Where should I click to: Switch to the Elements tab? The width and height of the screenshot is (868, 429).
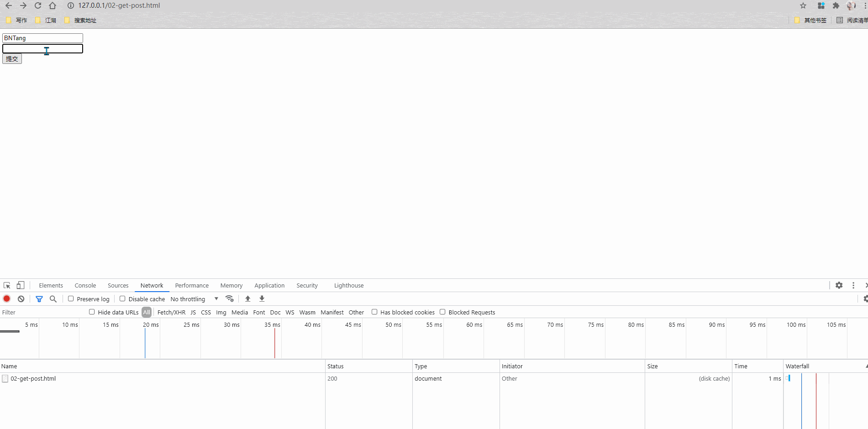[x=51, y=285]
